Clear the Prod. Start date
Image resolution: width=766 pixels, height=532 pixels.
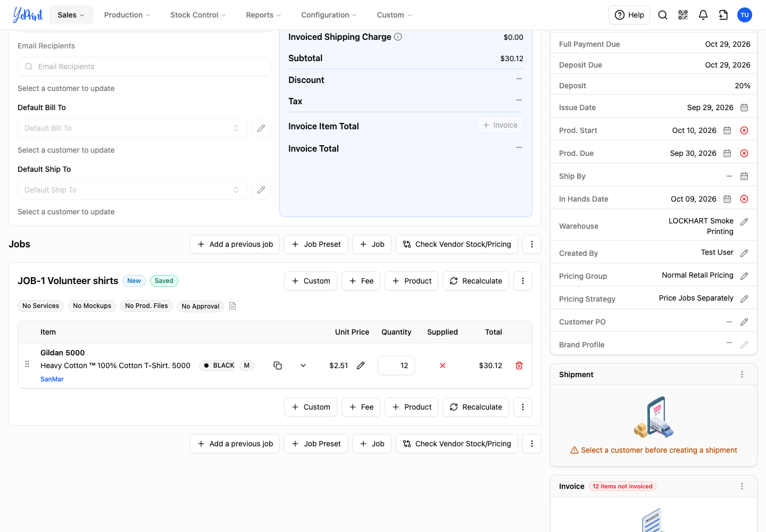coord(744,130)
